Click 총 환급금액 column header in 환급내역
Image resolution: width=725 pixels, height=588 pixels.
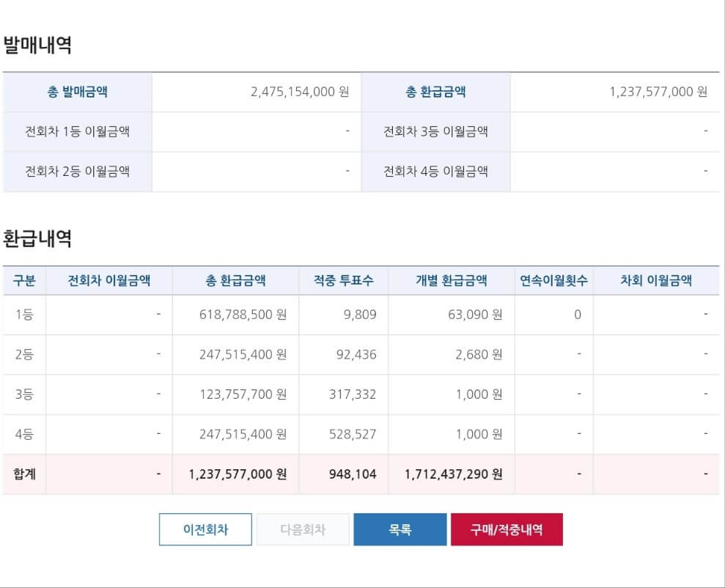coord(235,280)
